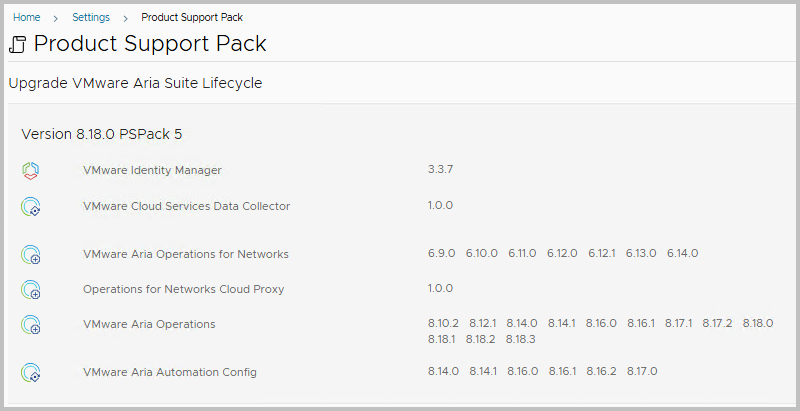Image resolution: width=800 pixels, height=411 pixels.
Task: Click the Operations for Networks Cloud Proxy icon
Action: 31,289
